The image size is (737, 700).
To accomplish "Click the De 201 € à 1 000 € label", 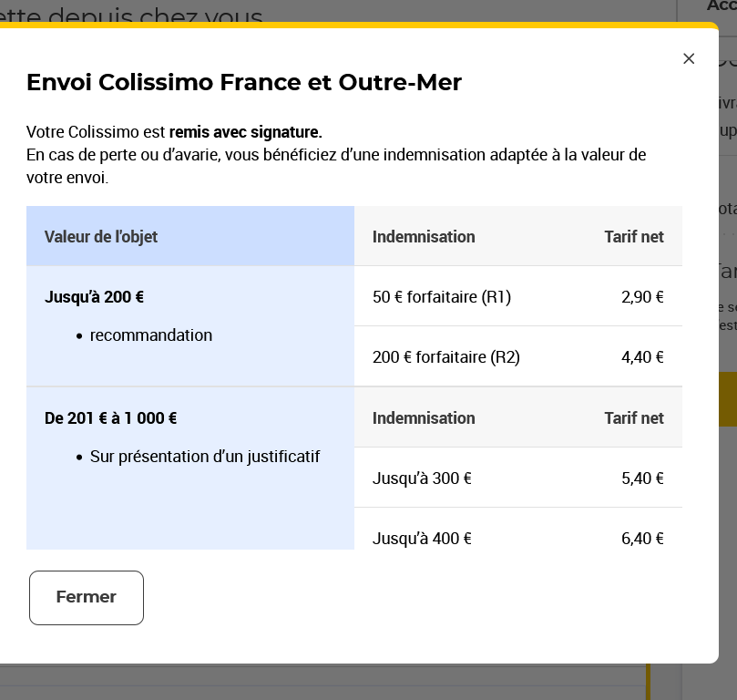I will [111, 418].
